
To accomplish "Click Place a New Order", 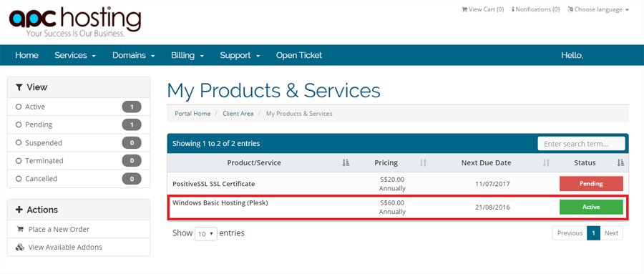I will pyautogui.click(x=59, y=229).
